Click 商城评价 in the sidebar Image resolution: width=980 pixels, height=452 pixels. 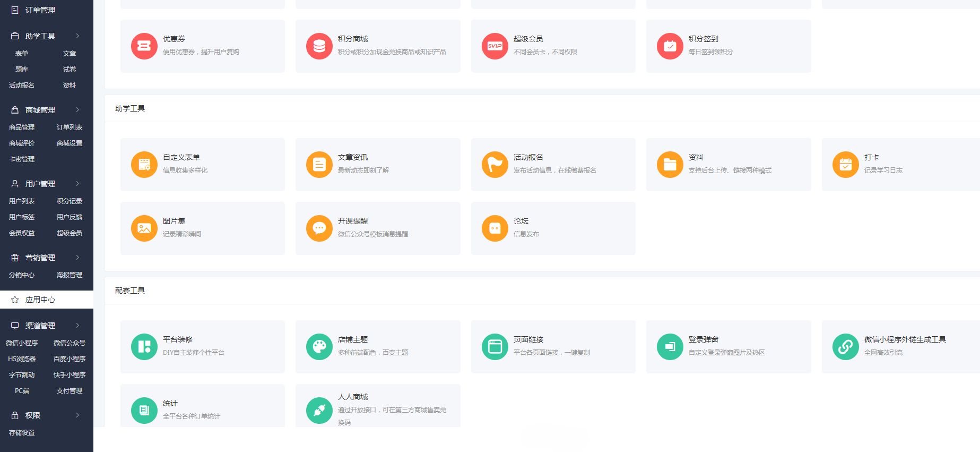22,143
